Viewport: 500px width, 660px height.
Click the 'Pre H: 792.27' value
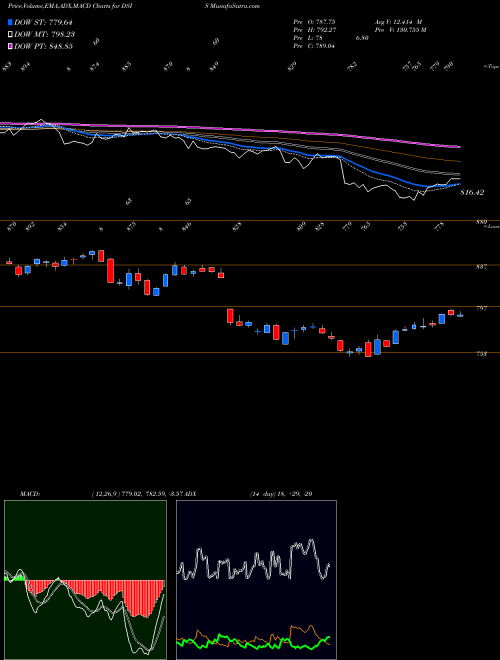314,30
